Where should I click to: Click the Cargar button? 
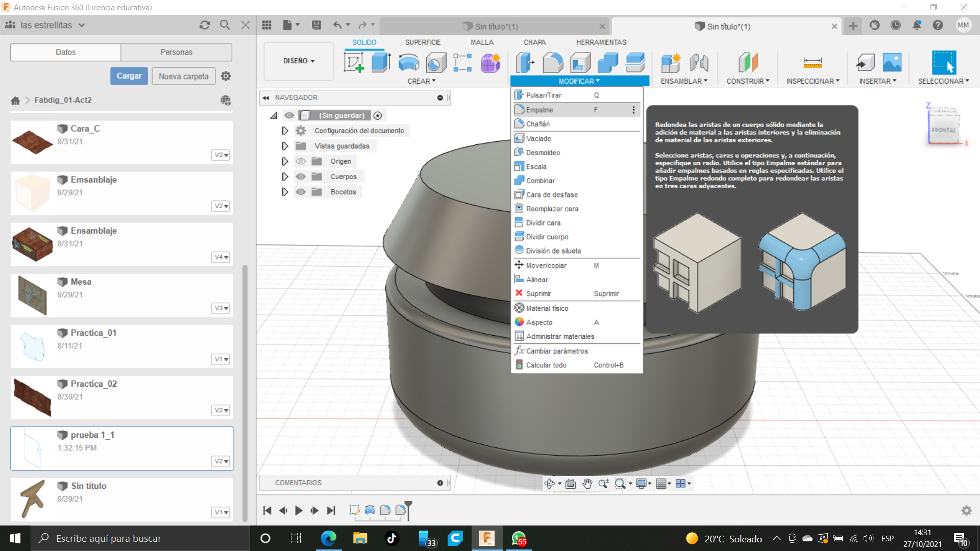129,76
